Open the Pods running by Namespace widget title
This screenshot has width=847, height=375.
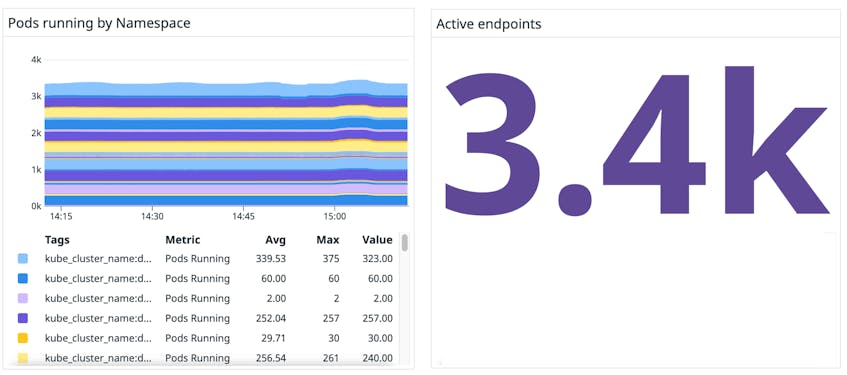pyautogui.click(x=99, y=23)
